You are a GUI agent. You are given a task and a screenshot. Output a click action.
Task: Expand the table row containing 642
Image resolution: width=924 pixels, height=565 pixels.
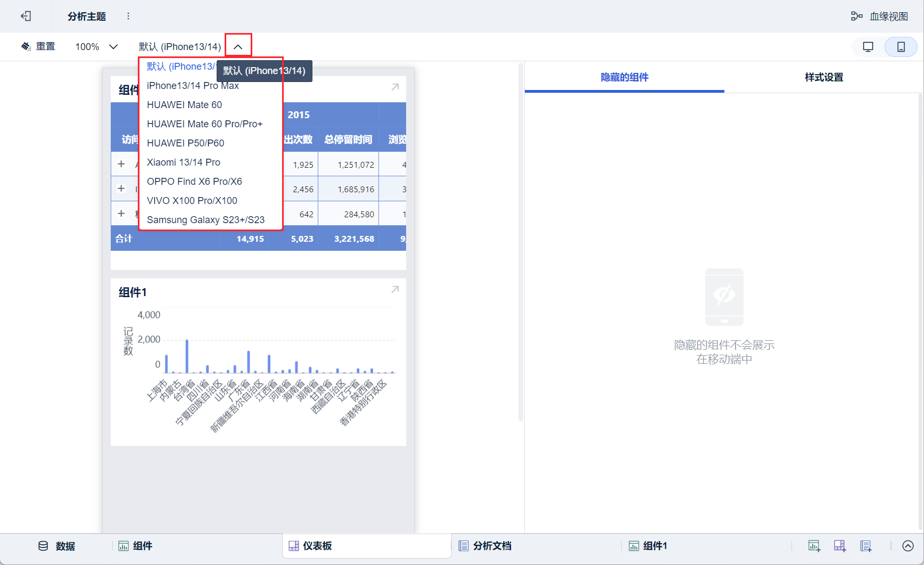coord(121,214)
